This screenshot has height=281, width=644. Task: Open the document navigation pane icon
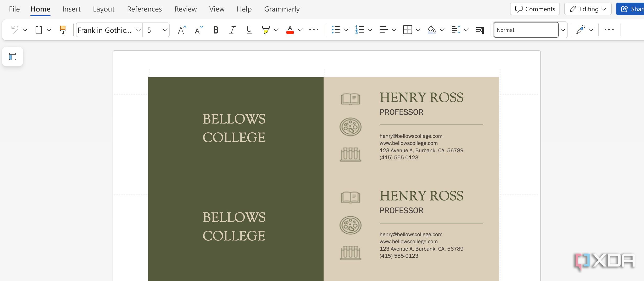click(x=13, y=57)
